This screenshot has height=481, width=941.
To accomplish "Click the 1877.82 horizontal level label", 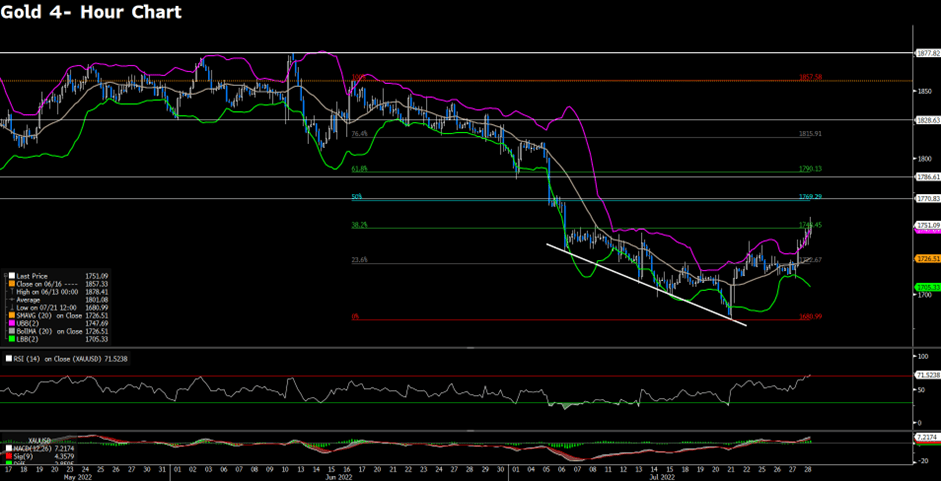I will 927,53.
